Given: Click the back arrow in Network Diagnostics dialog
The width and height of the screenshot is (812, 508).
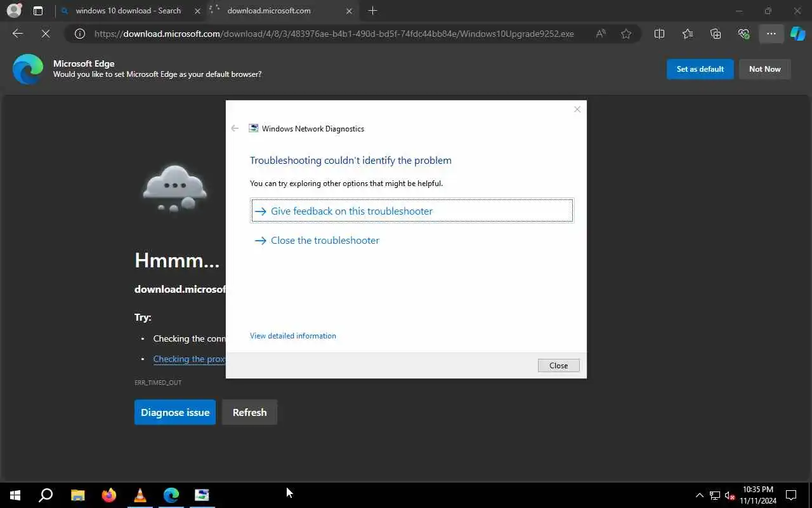Looking at the screenshot, I should (235, 128).
